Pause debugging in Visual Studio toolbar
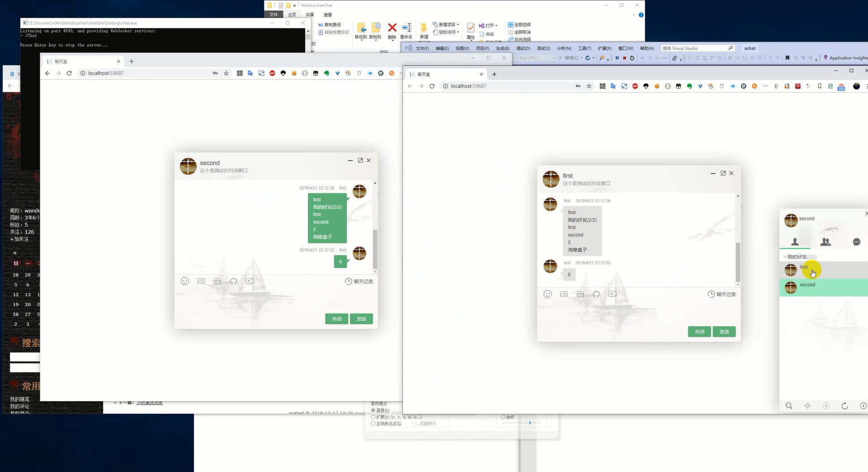The width and height of the screenshot is (868, 472). click(617, 58)
